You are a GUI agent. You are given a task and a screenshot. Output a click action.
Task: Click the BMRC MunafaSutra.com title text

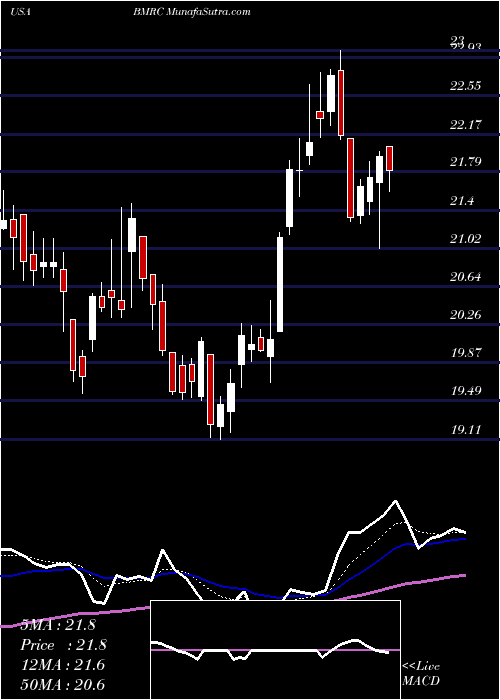click(x=192, y=12)
